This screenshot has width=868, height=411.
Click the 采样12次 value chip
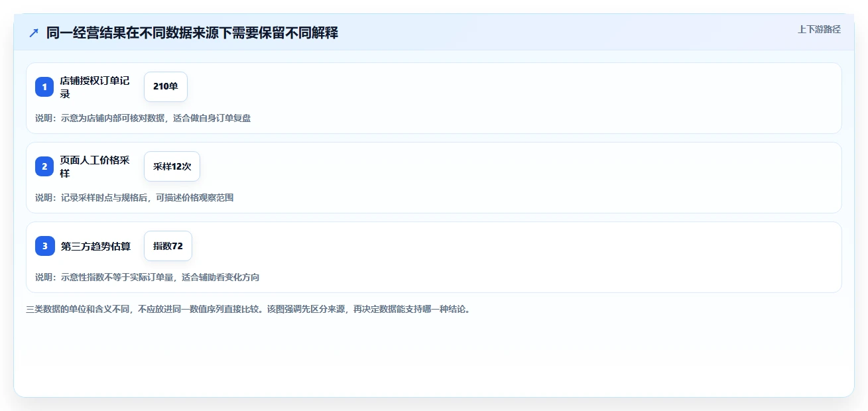pos(172,166)
